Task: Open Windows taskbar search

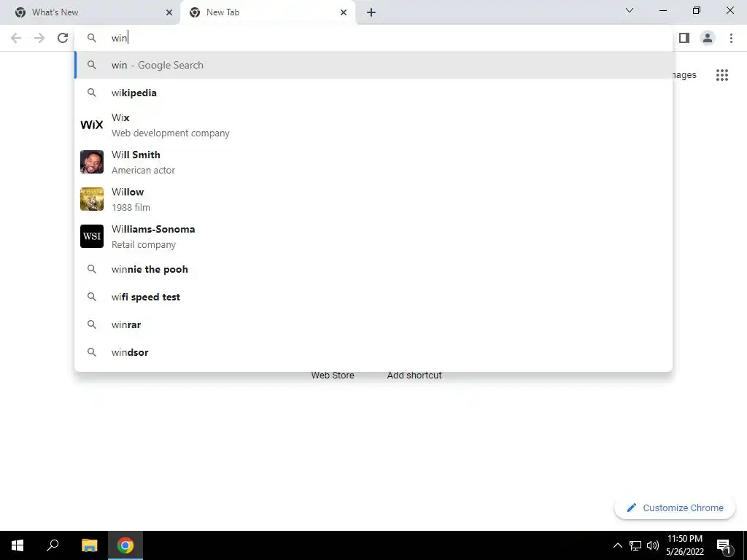Action: [x=53, y=545]
